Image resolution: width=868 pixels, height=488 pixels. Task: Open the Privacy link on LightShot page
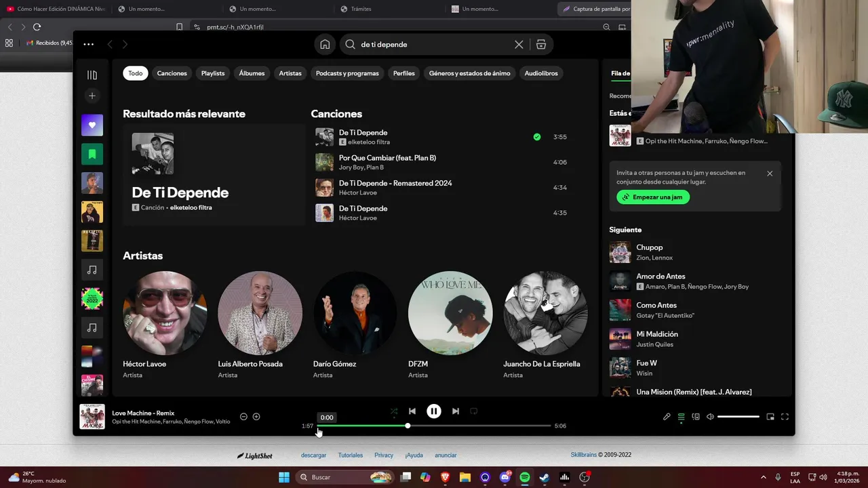point(384,455)
